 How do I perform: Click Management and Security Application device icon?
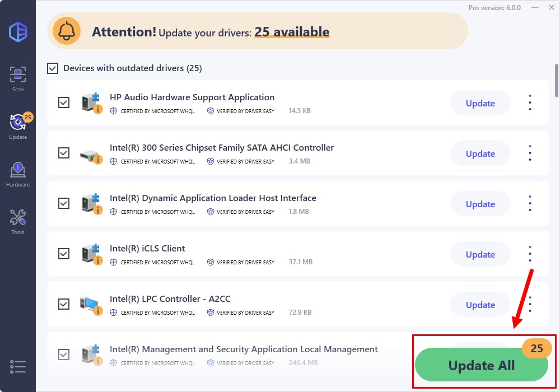[91, 355]
